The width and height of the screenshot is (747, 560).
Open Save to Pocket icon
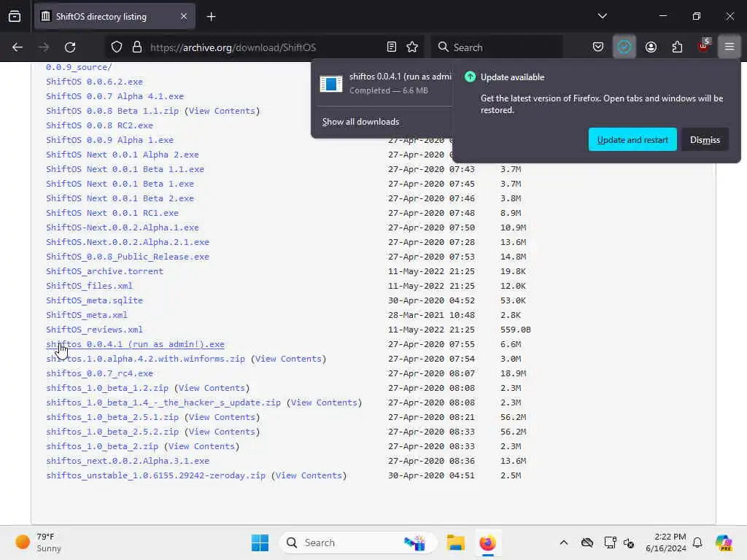[x=598, y=47]
